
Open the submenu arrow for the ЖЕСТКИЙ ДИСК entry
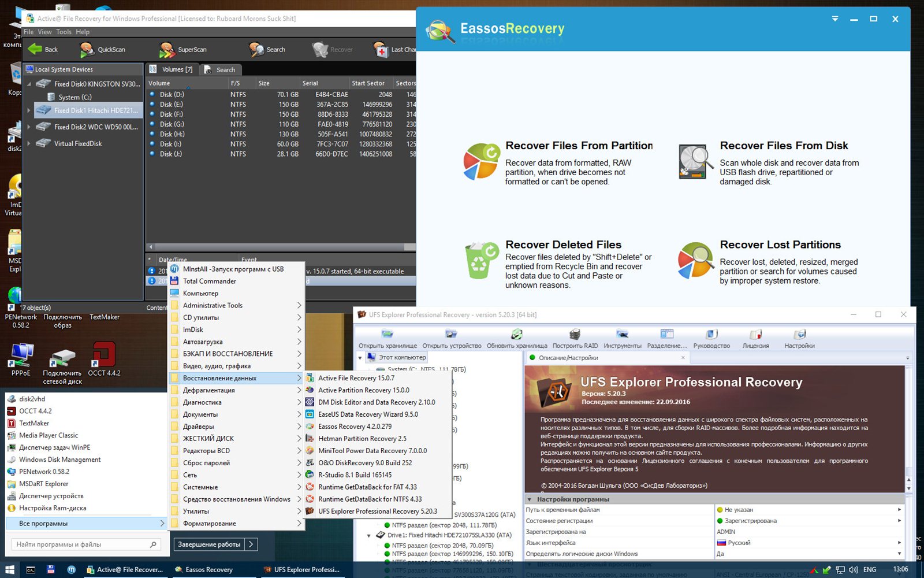pyautogui.click(x=299, y=439)
